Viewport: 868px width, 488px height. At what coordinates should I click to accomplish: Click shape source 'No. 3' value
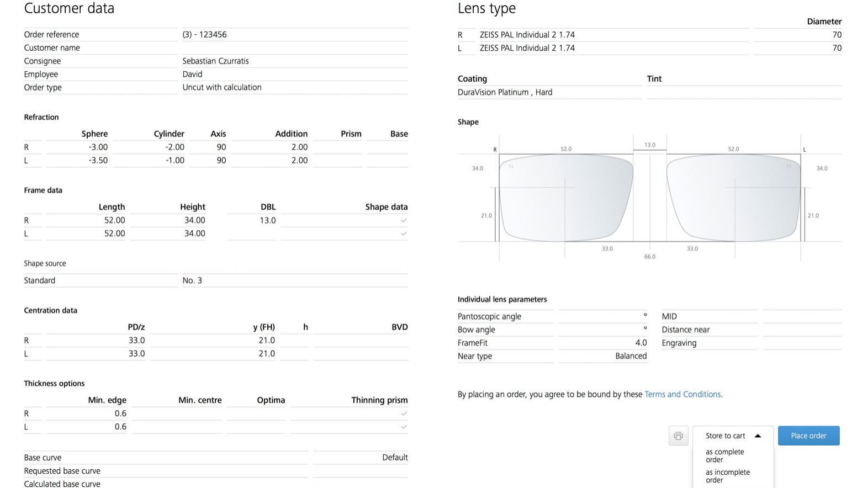click(192, 280)
